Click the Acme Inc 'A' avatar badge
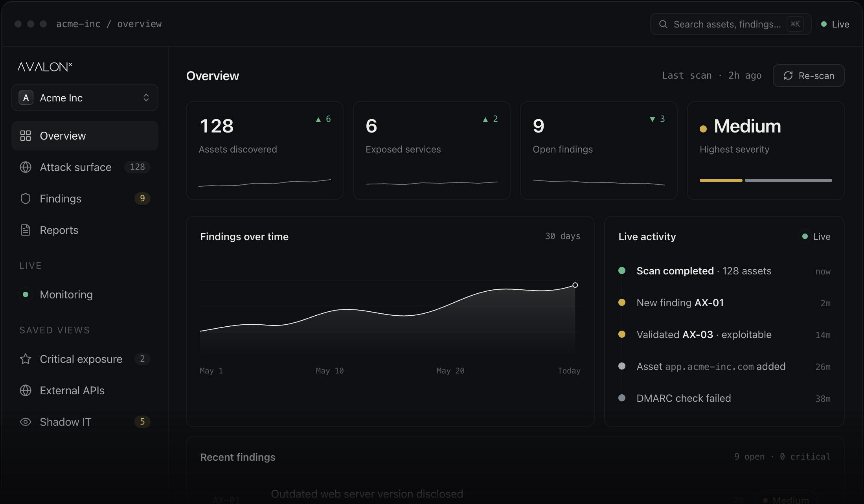The height and width of the screenshot is (504, 864). (26, 97)
